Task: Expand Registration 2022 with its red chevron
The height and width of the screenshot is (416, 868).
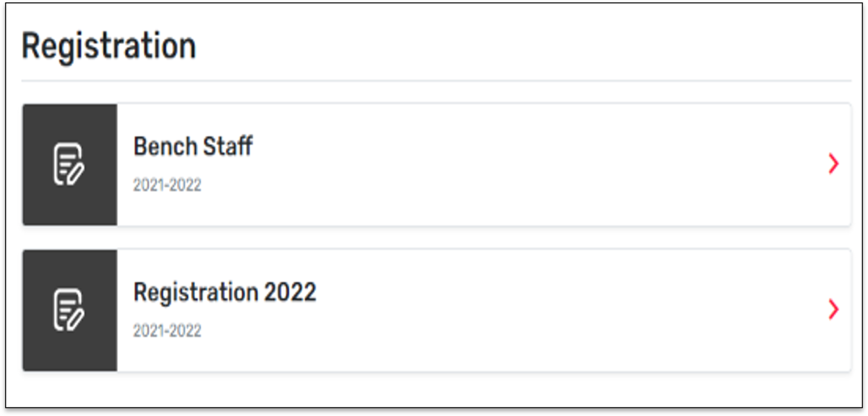Action: 833,309
